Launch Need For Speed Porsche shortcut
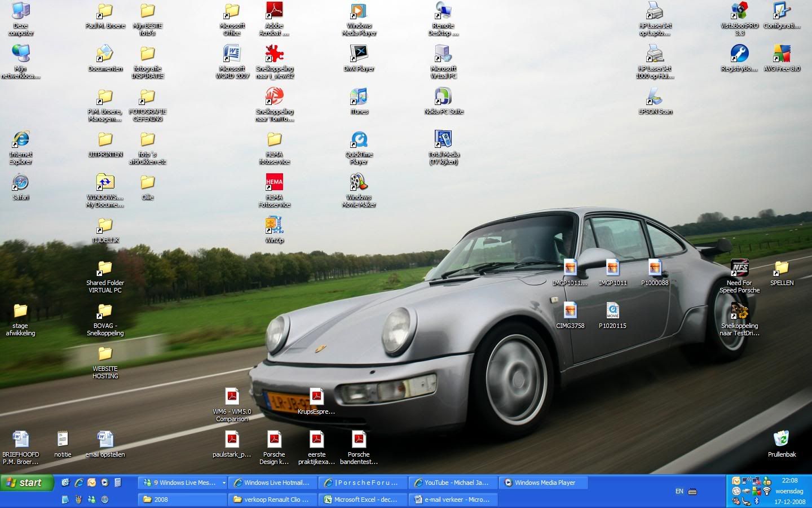This screenshot has height=508, width=812. (739, 276)
